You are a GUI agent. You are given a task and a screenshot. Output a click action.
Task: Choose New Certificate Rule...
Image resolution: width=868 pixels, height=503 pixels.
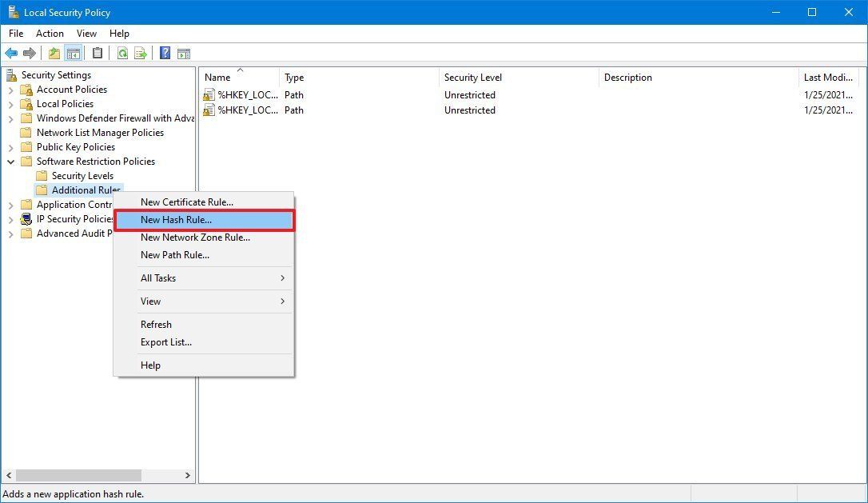tap(204, 202)
